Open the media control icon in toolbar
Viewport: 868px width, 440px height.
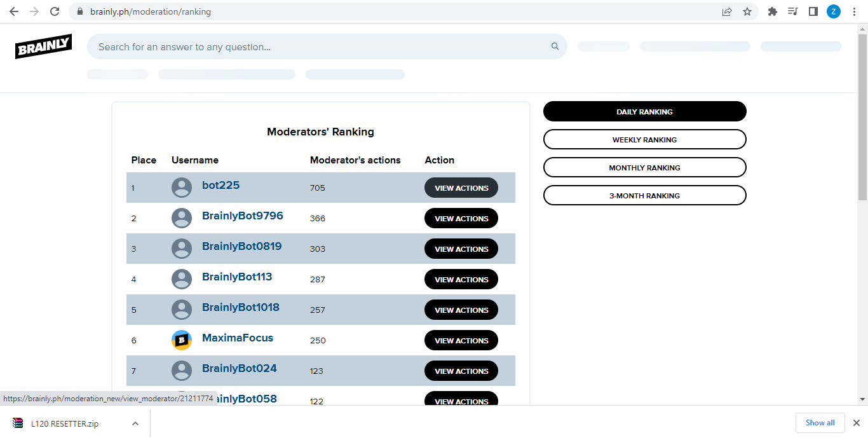coord(792,11)
